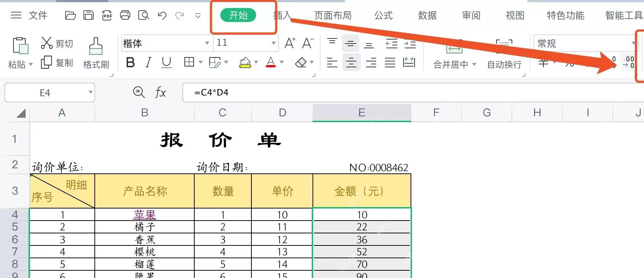
Task: Toggle Bold formatting
Action: coord(130,63)
